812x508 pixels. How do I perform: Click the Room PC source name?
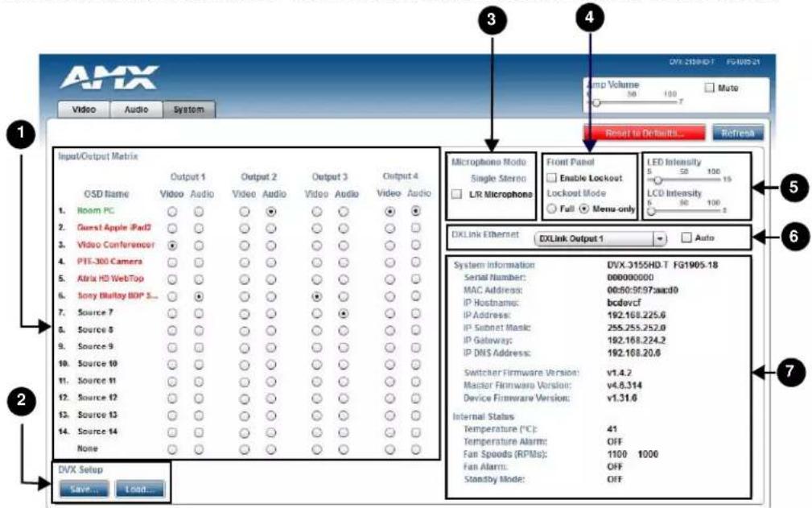coord(95,210)
